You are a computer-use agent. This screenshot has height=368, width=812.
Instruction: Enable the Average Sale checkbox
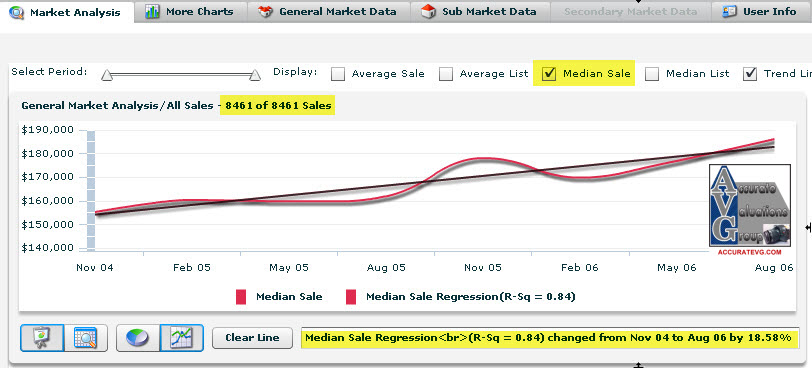pos(338,74)
